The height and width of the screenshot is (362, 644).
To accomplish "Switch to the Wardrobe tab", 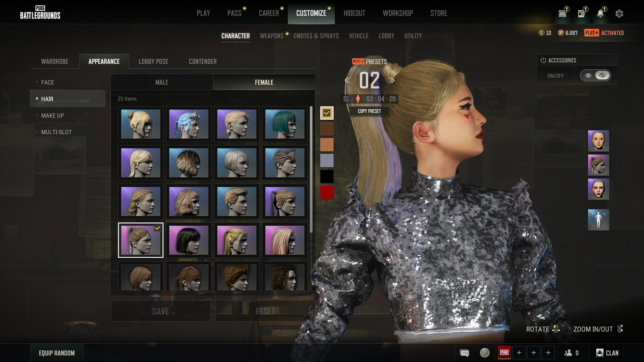I will click(55, 62).
